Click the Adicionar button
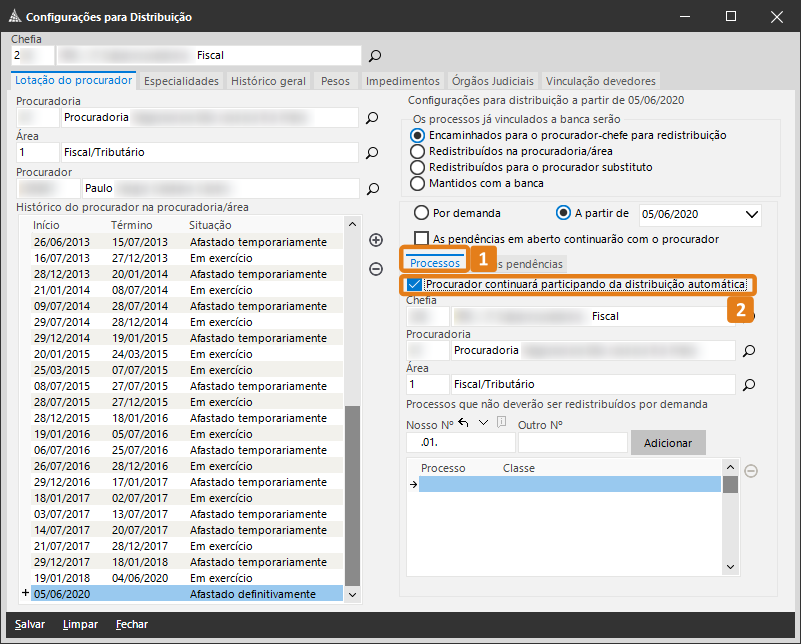This screenshot has height=644, width=801. pyautogui.click(x=667, y=442)
